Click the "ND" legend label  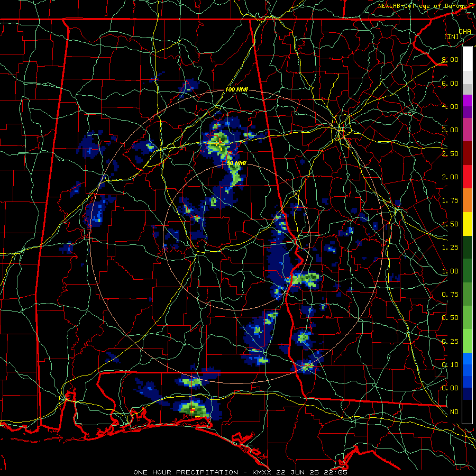[454, 412]
